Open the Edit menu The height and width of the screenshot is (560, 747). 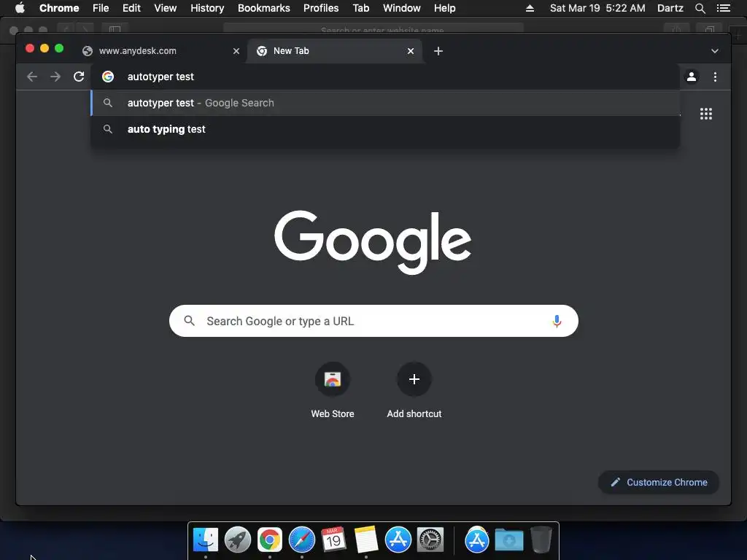[131, 8]
